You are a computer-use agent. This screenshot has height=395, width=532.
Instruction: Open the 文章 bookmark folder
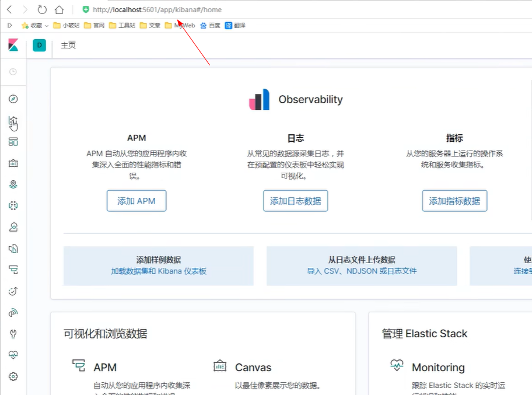[x=150, y=25]
